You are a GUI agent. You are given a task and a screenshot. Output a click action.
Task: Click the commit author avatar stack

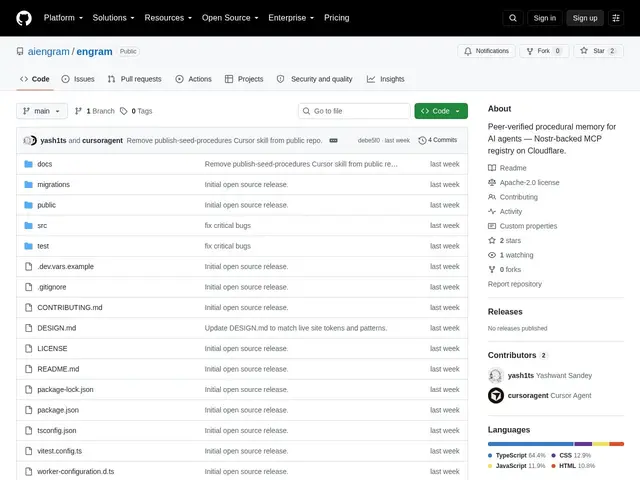point(30,140)
